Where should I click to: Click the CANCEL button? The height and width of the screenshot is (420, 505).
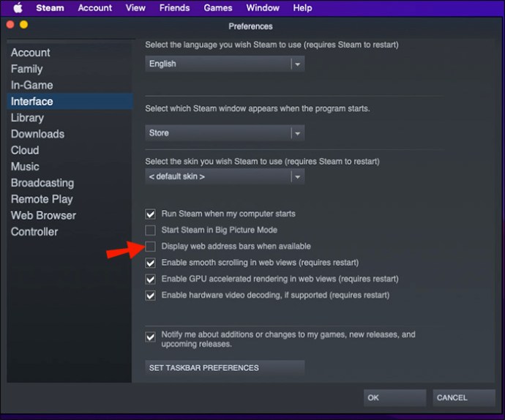point(464,398)
